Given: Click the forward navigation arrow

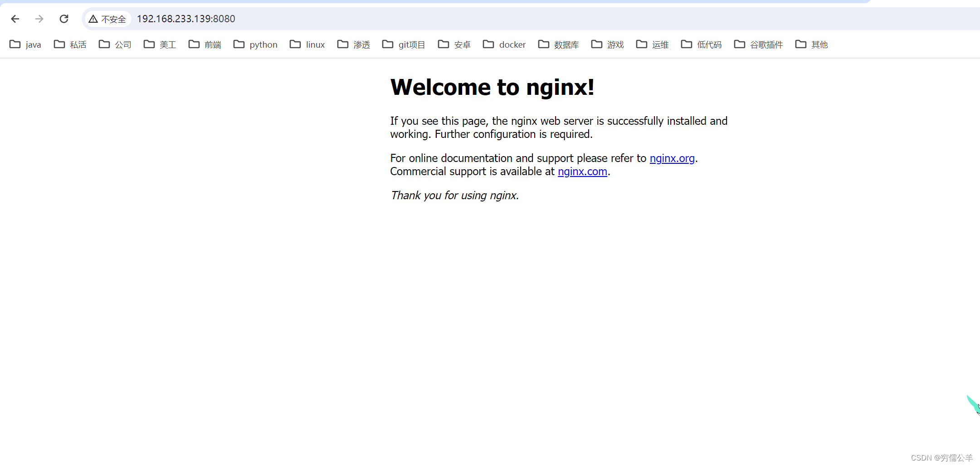Looking at the screenshot, I should (x=39, y=19).
